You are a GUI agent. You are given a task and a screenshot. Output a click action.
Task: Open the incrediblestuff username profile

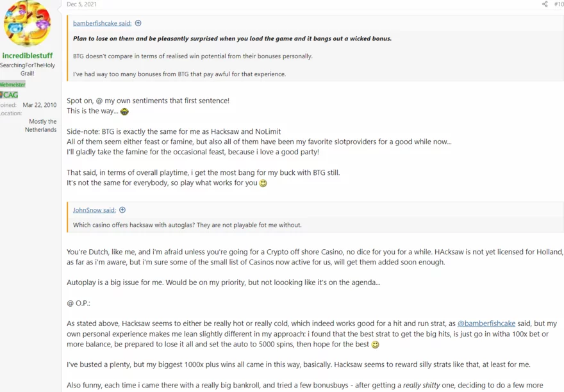pyautogui.click(x=27, y=56)
